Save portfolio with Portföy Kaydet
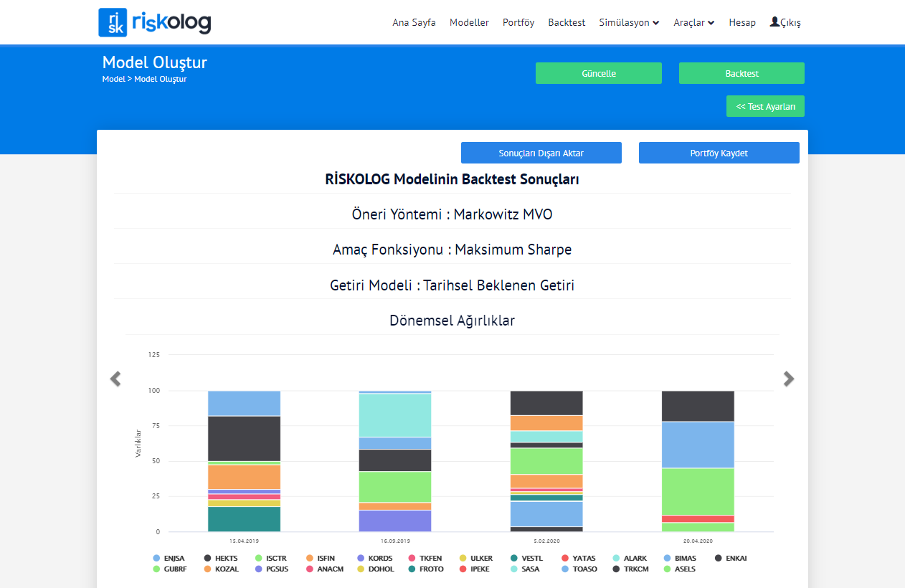The width and height of the screenshot is (905, 588). point(719,153)
